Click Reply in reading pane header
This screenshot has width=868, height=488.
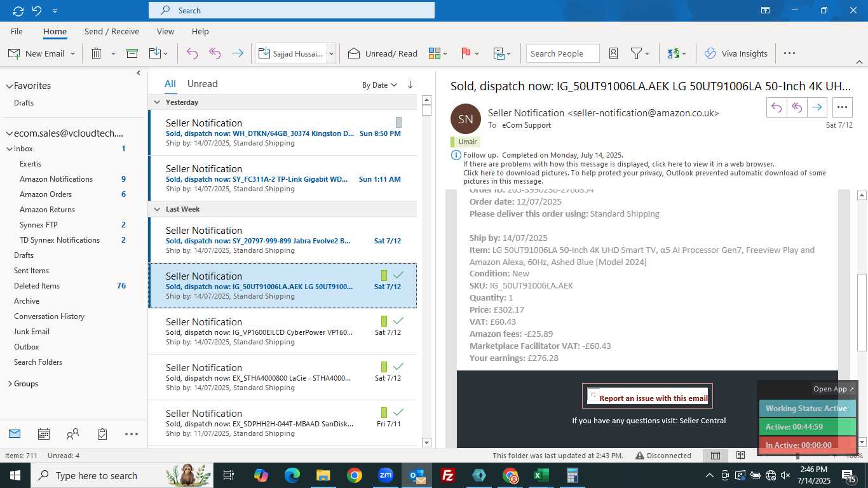click(776, 107)
